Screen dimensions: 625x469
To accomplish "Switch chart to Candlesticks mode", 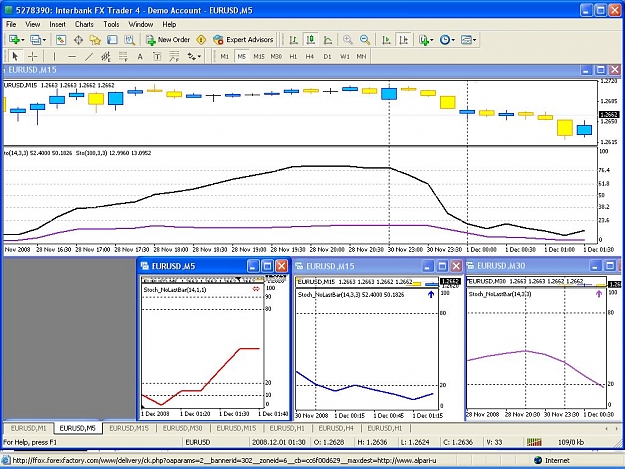I will click(311, 40).
